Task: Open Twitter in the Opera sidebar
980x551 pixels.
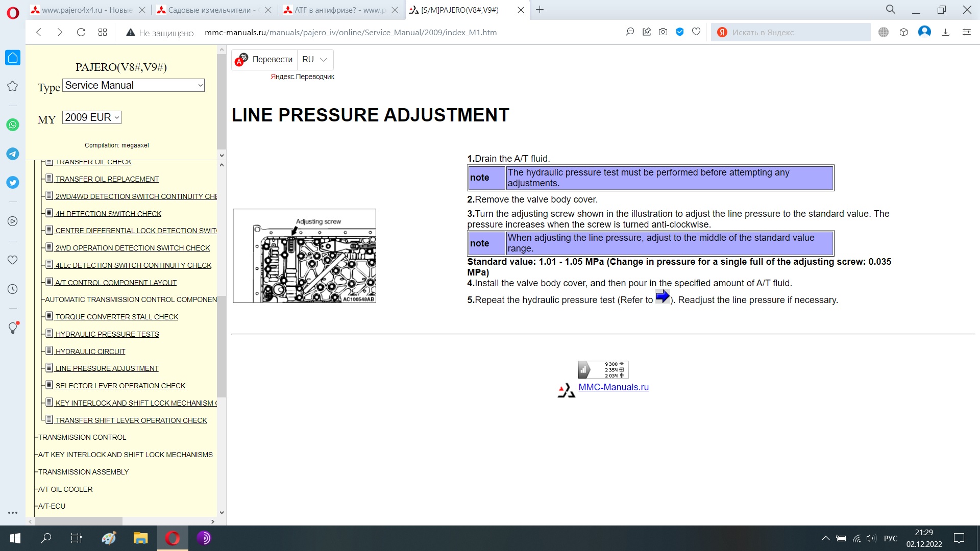Action: (x=13, y=183)
